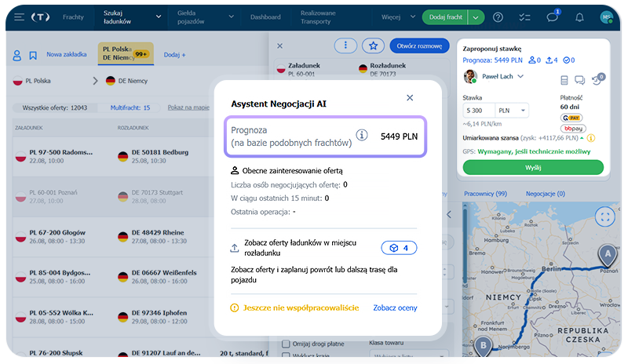Close the offer details panel
The height and width of the screenshot is (364, 628).
point(280,46)
